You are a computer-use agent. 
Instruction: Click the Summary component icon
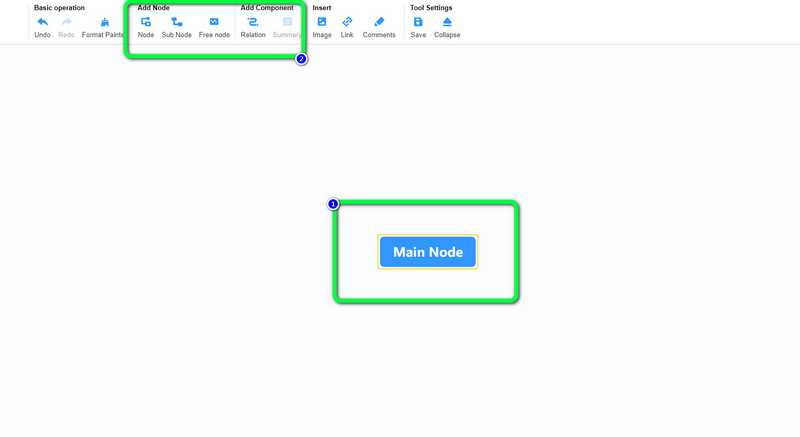coord(287,22)
